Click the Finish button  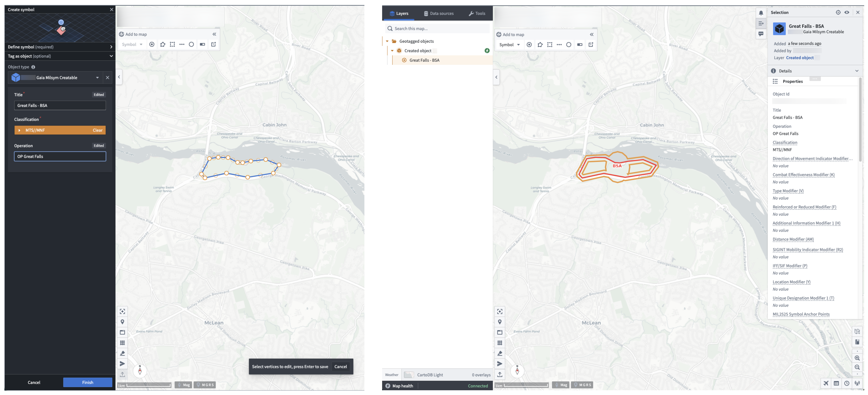pos(88,382)
